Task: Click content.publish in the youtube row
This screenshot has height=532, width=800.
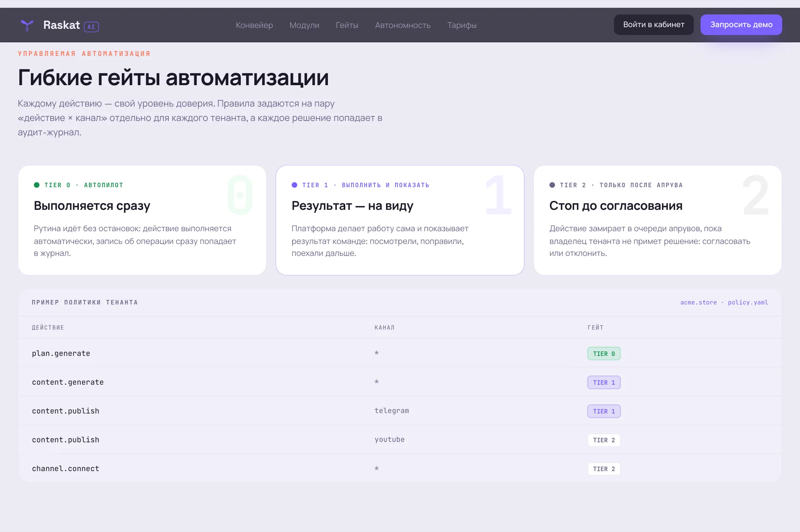Action: (65, 440)
